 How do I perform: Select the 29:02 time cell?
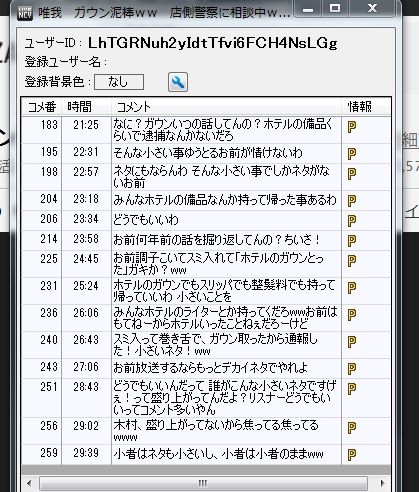[86, 426]
